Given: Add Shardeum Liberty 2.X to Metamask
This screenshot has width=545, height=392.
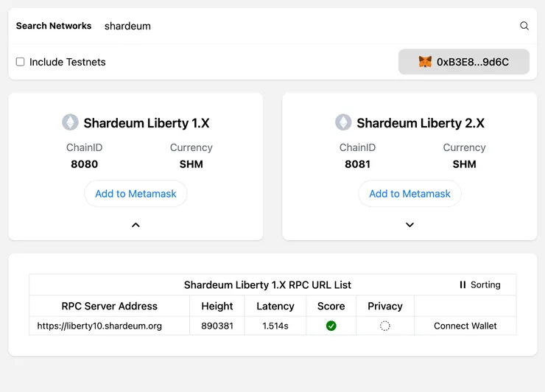Looking at the screenshot, I should [x=409, y=194].
